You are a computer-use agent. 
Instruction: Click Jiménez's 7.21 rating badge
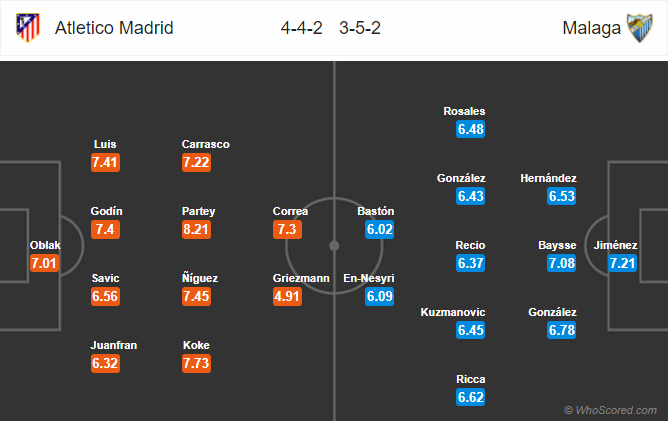tap(622, 263)
